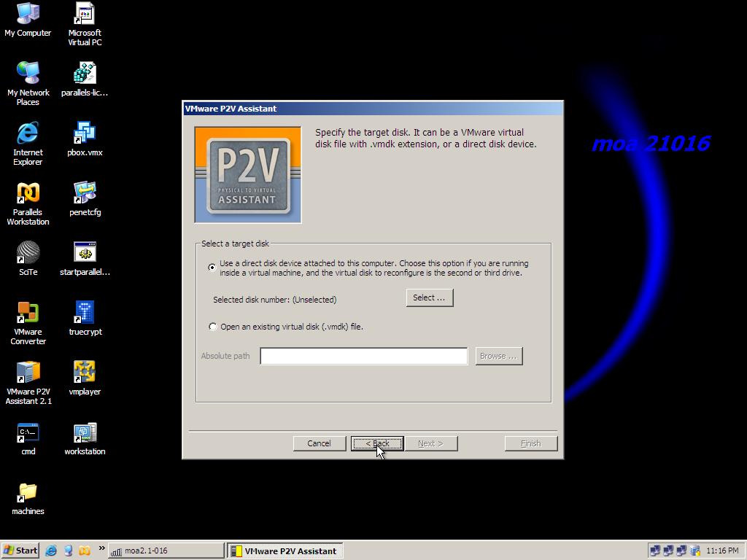Switch to moa2.1-016 taskbar item
Screen dimensions: 747x560
pyautogui.click(x=166, y=551)
